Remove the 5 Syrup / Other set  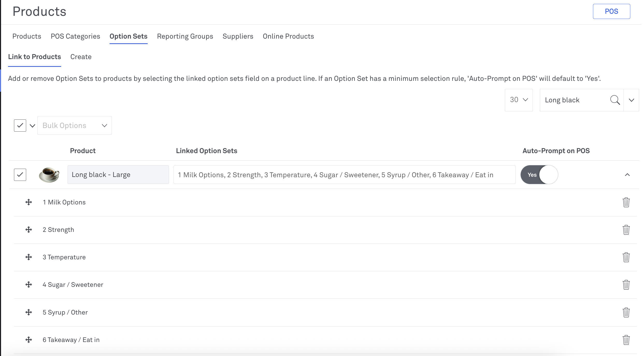(x=626, y=312)
